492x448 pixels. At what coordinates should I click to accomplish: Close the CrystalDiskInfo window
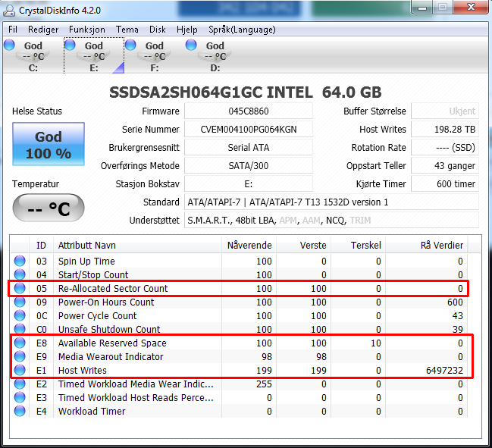(x=472, y=8)
